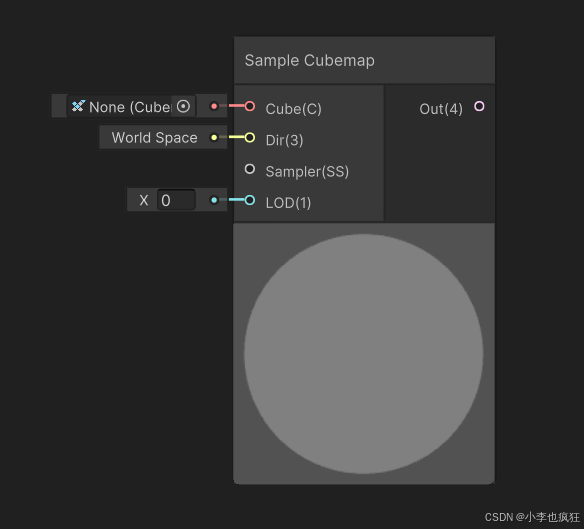Image resolution: width=584 pixels, height=529 pixels.
Task: Click the cubemap asset type icon
Action: coord(78,106)
